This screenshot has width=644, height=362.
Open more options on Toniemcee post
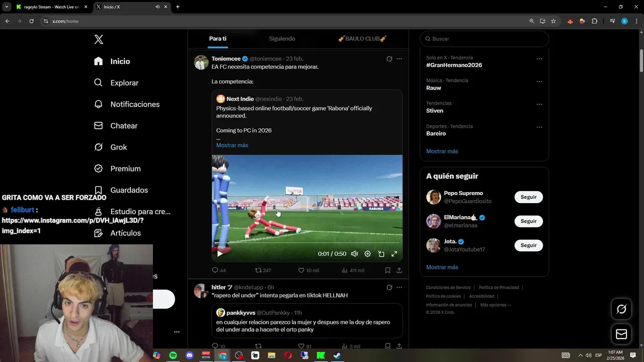[x=399, y=59]
